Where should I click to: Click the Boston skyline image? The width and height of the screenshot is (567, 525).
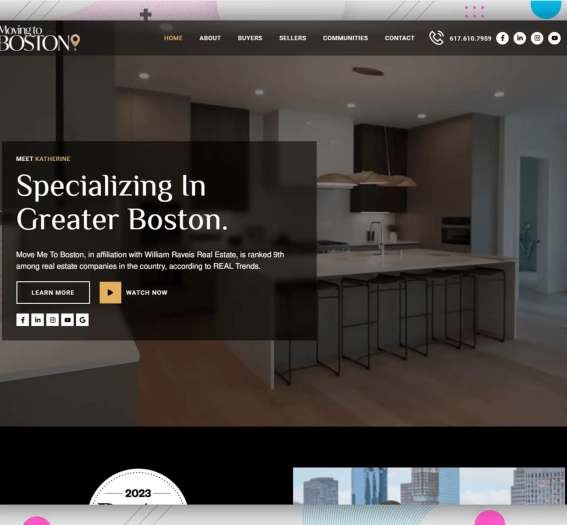coord(429,486)
